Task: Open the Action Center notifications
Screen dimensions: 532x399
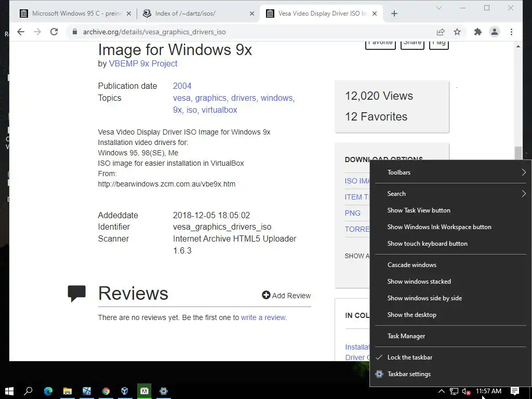Action: click(515, 391)
